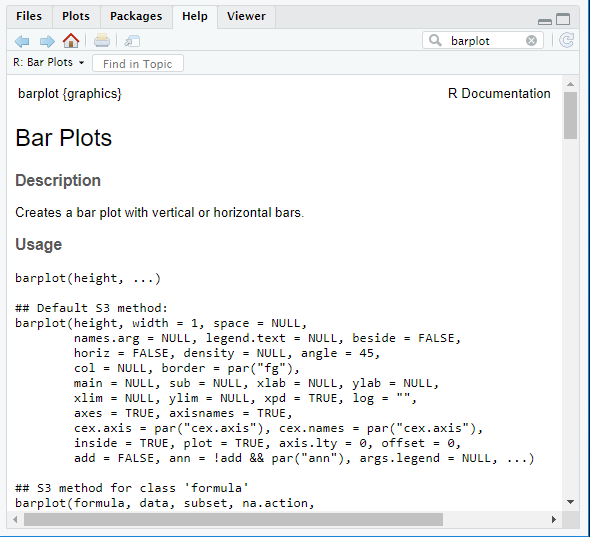Click the search magnifier icon
This screenshot has width=590, height=537.
pyautogui.click(x=435, y=40)
